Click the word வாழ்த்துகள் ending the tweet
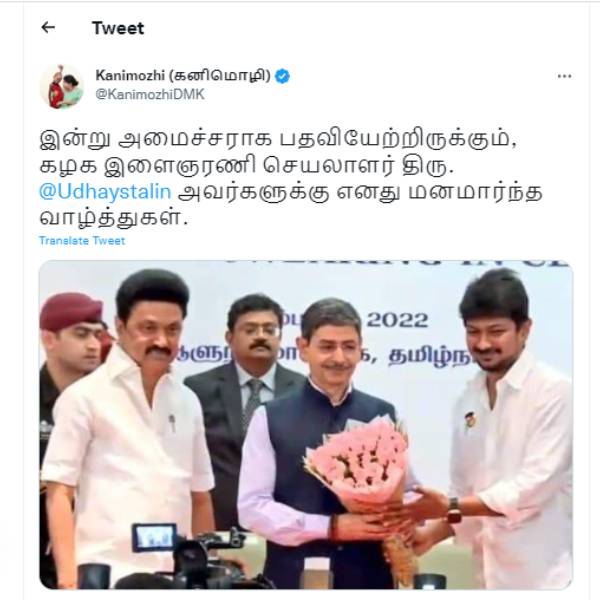600x600 pixels. point(114,218)
